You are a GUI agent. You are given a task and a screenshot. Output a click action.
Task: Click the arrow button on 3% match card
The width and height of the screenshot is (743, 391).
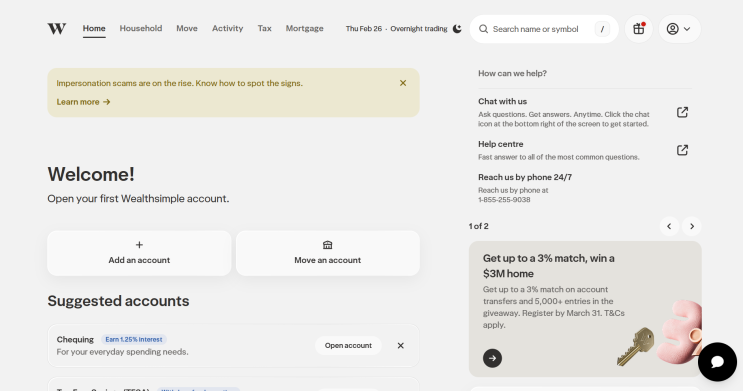492,358
